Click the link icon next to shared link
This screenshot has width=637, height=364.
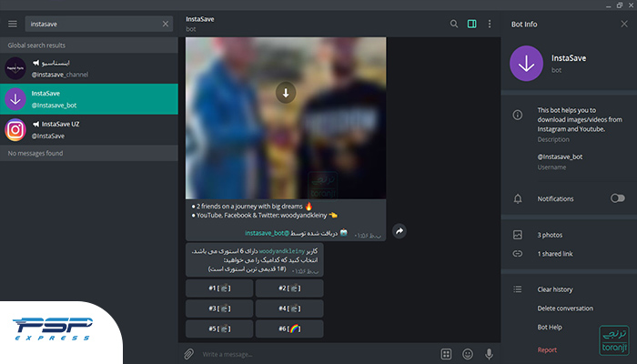click(x=518, y=254)
